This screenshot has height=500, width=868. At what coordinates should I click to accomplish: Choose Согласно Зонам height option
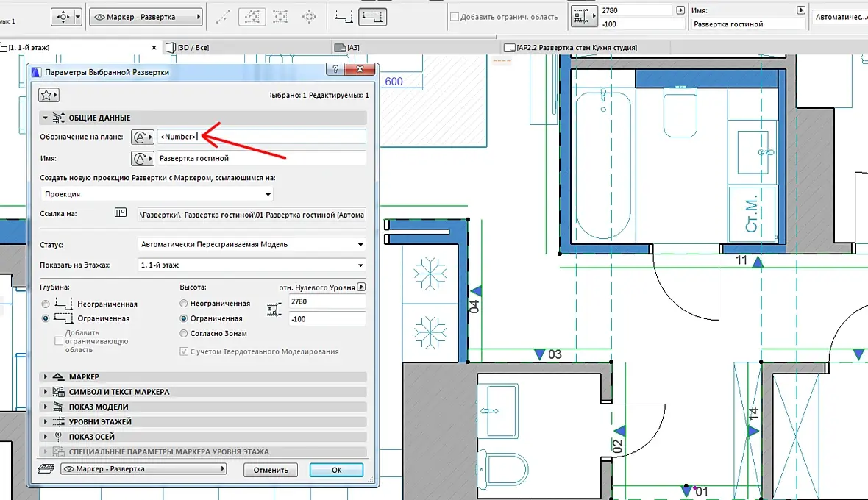coord(184,334)
